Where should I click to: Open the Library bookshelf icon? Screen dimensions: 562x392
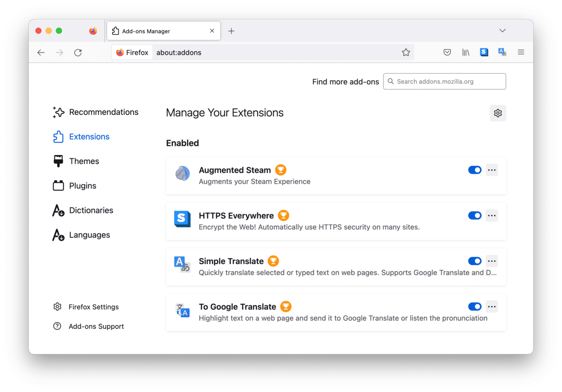(x=465, y=53)
